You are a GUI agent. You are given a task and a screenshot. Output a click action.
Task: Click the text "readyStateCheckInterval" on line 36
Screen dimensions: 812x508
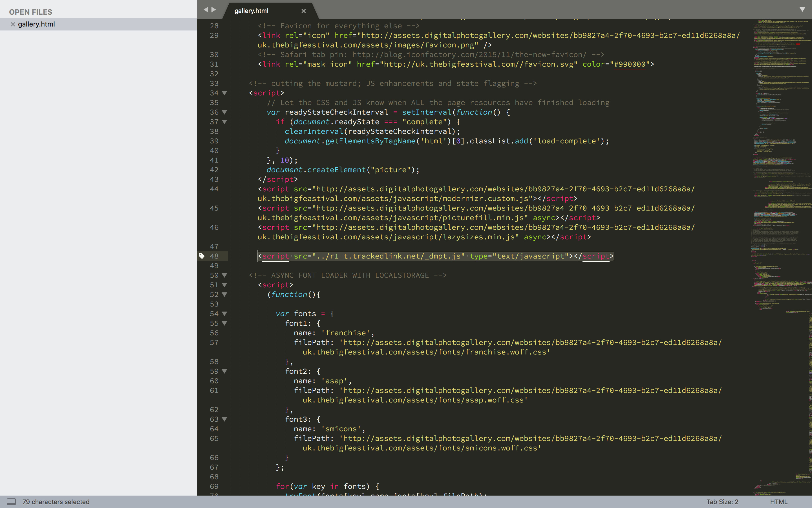tap(336, 112)
